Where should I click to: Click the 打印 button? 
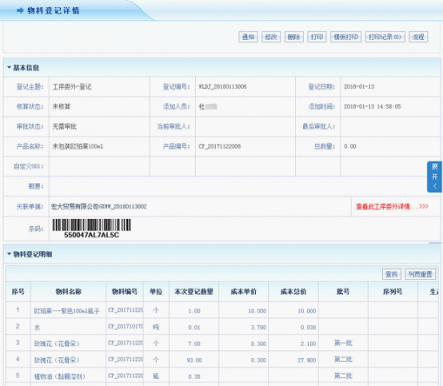coord(317,37)
